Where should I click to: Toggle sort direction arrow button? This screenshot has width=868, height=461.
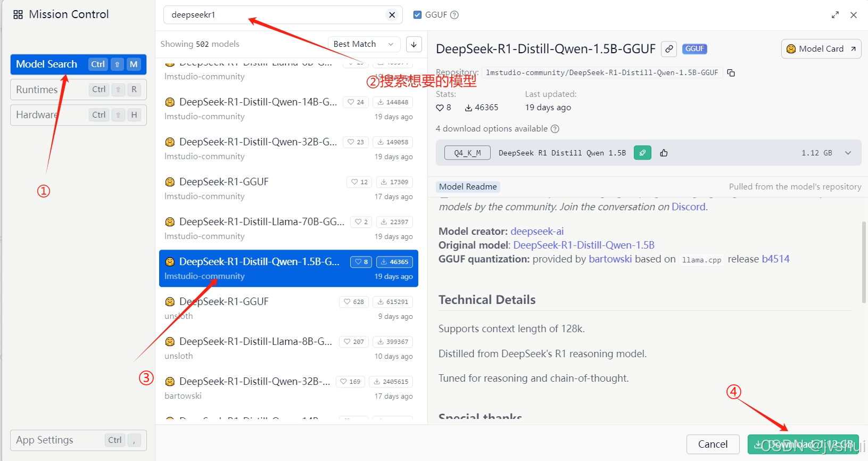click(414, 44)
